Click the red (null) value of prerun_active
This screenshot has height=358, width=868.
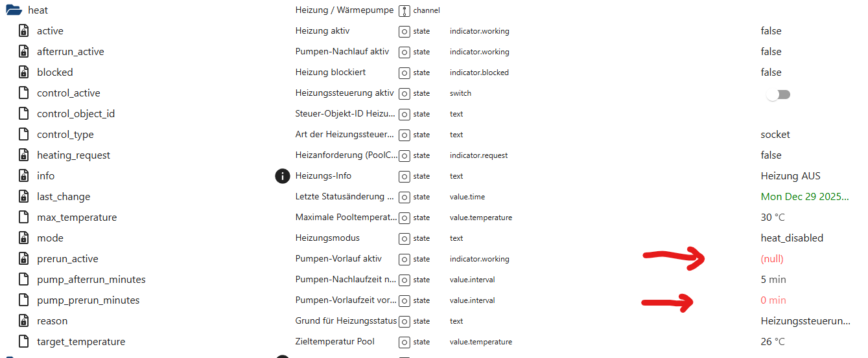pyautogui.click(x=772, y=259)
